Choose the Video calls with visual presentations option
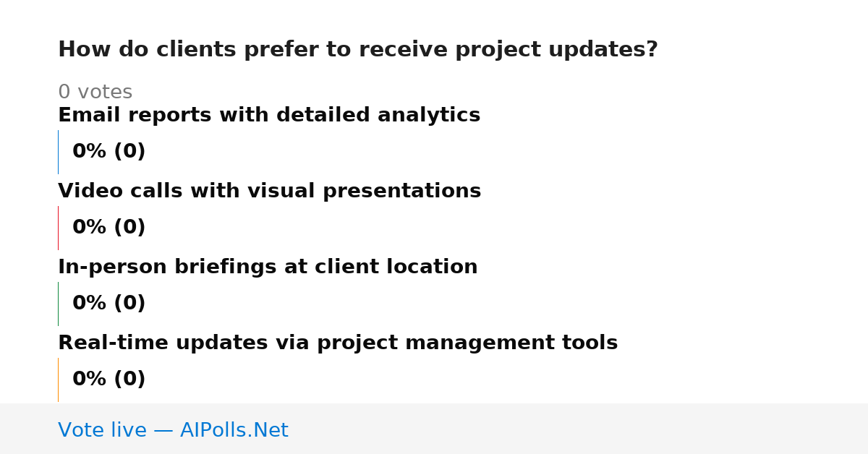 269,192
